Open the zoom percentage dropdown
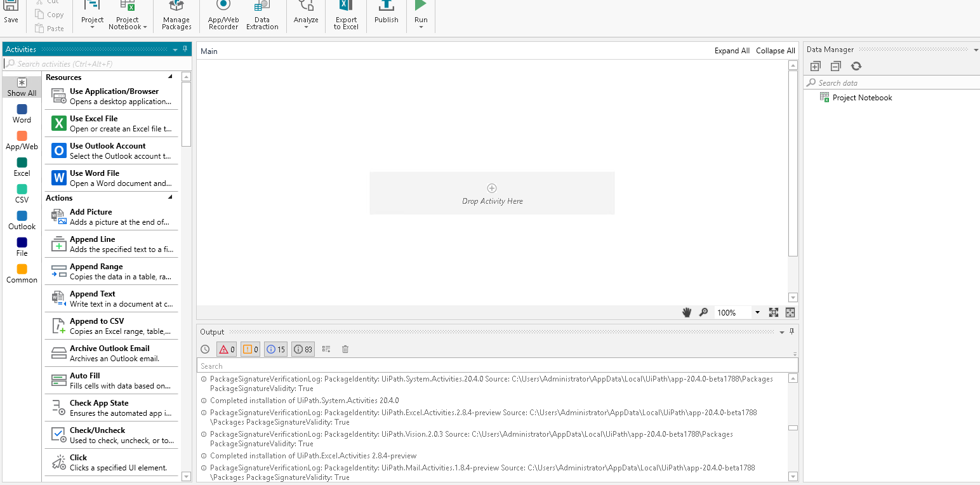This screenshot has width=980, height=485. coord(757,312)
